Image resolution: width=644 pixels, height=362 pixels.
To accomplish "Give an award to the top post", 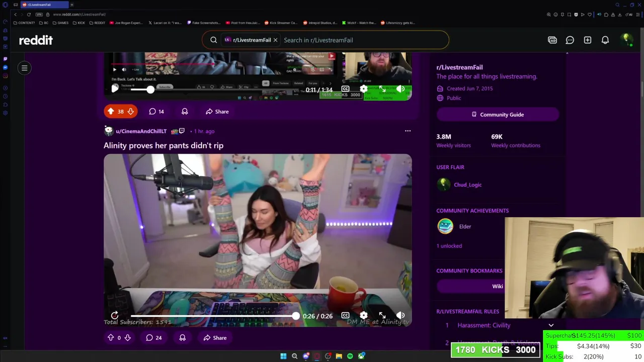I will click(x=185, y=112).
